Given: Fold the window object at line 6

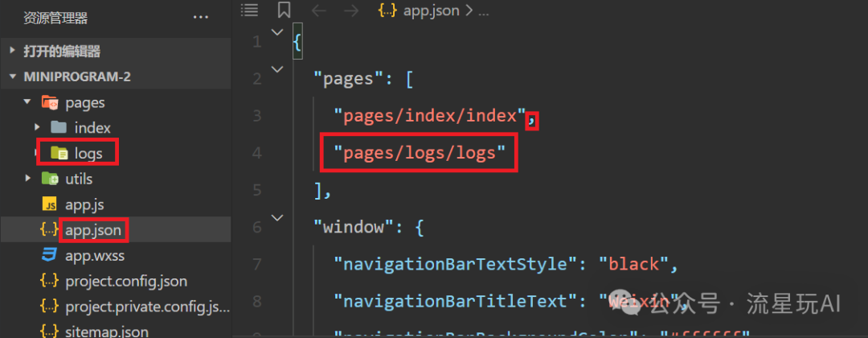Looking at the screenshot, I should 276,218.
